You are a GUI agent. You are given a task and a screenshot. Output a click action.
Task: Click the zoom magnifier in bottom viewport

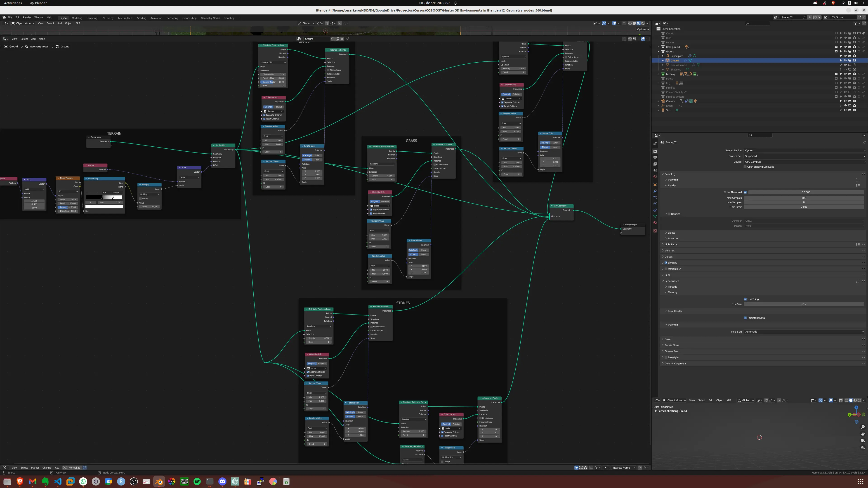[x=863, y=427]
